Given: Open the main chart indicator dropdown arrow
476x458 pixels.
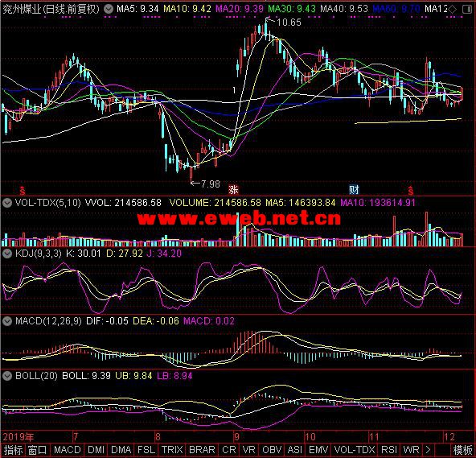Looking at the screenshot, I should [108, 9].
